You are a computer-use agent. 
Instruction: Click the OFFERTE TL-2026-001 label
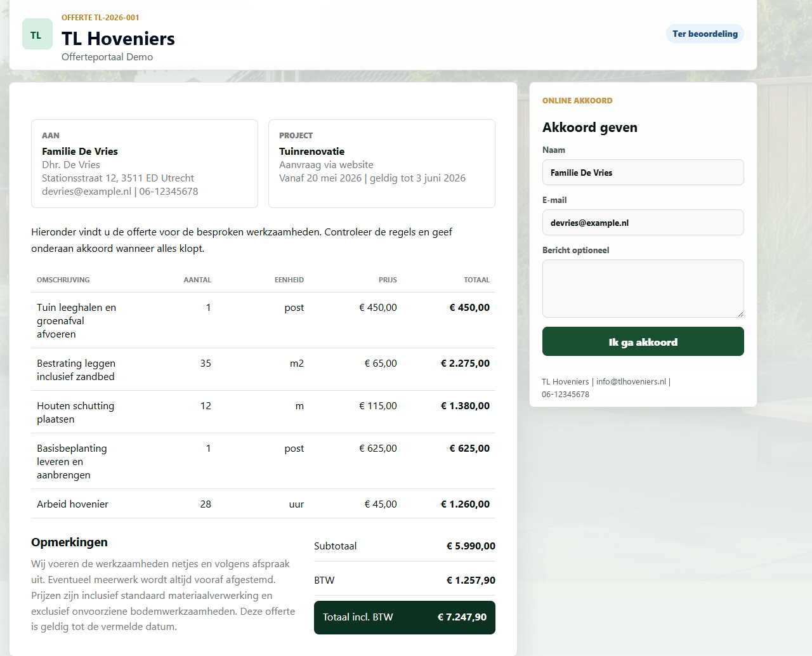pos(100,18)
